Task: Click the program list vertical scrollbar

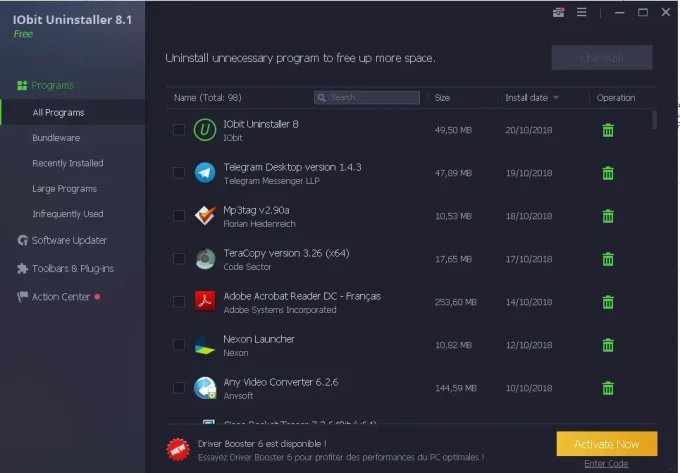Action: (x=655, y=120)
